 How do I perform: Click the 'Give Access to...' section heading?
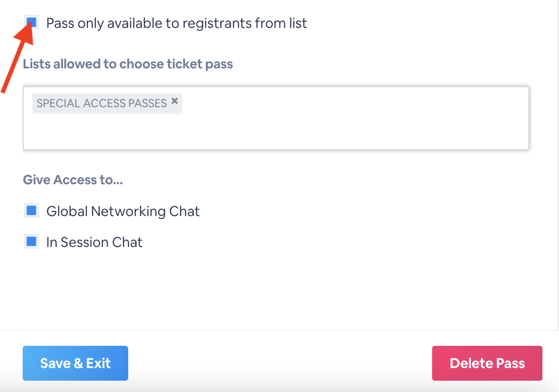pyautogui.click(x=73, y=180)
